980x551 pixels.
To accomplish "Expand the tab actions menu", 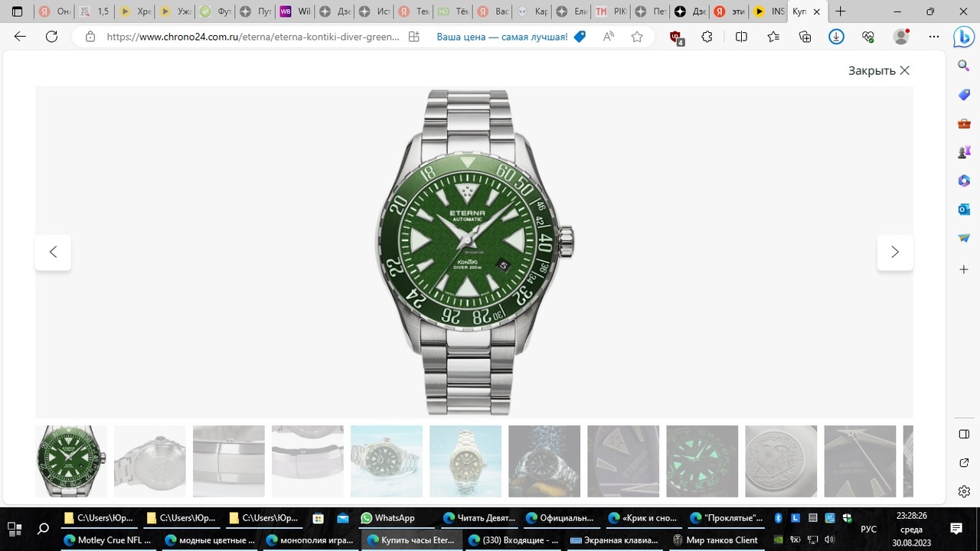I will 17,12.
